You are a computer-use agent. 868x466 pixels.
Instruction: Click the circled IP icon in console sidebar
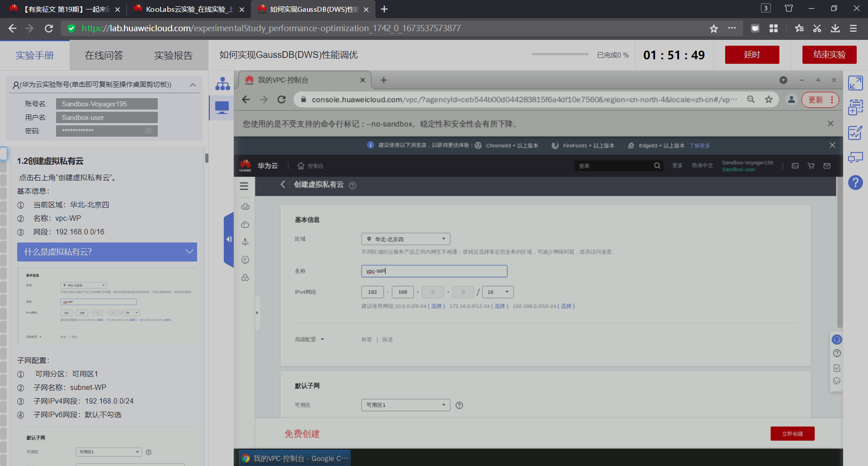pyautogui.click(x=245, y=260)
